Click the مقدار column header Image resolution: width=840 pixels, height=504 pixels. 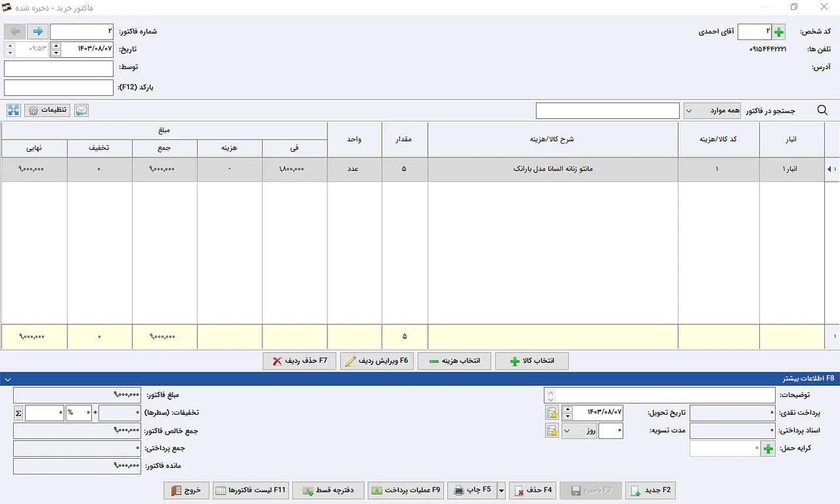pos(404,139)
